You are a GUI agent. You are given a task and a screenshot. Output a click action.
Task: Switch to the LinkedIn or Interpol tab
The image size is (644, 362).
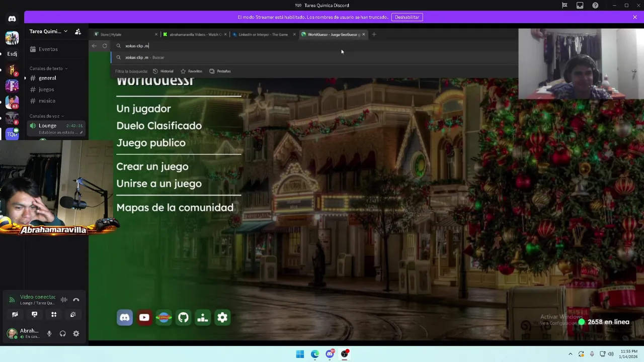coord(263,35)
